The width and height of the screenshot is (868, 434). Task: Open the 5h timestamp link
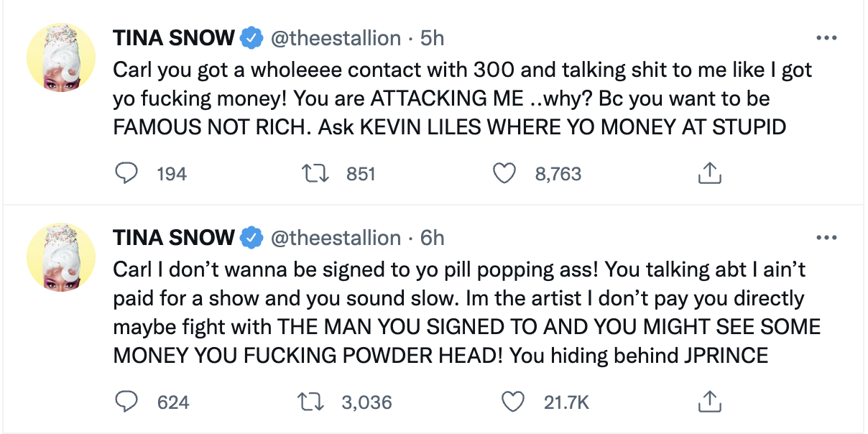tap(433, 38)
